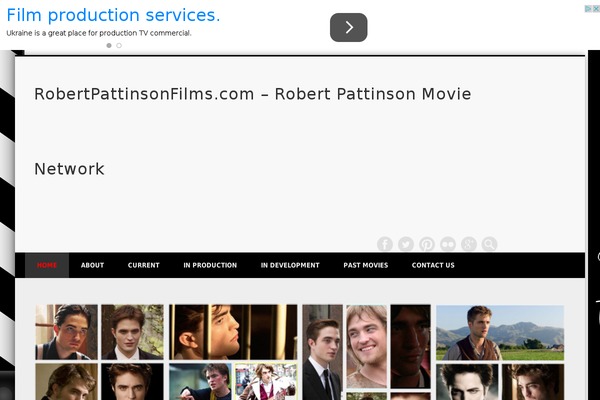Image resolution: width=600 pixels, height=400 pixels.
Task: Open the In Production menu item
Action: coord(210,265)
